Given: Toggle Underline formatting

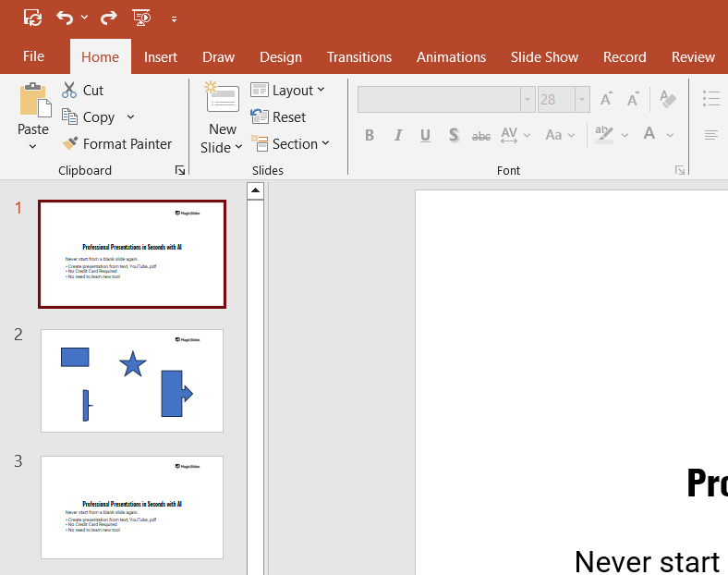Looking at the screenshot, I should 425,135.
